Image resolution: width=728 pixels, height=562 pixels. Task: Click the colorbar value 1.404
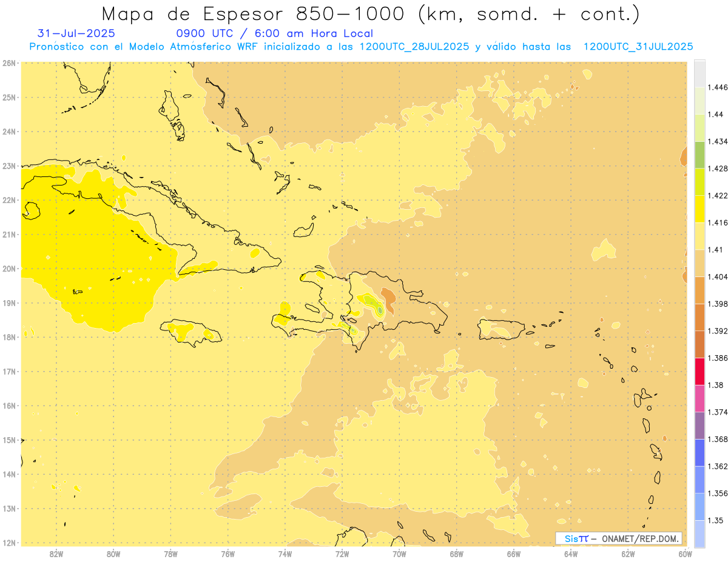coord(717,276)
